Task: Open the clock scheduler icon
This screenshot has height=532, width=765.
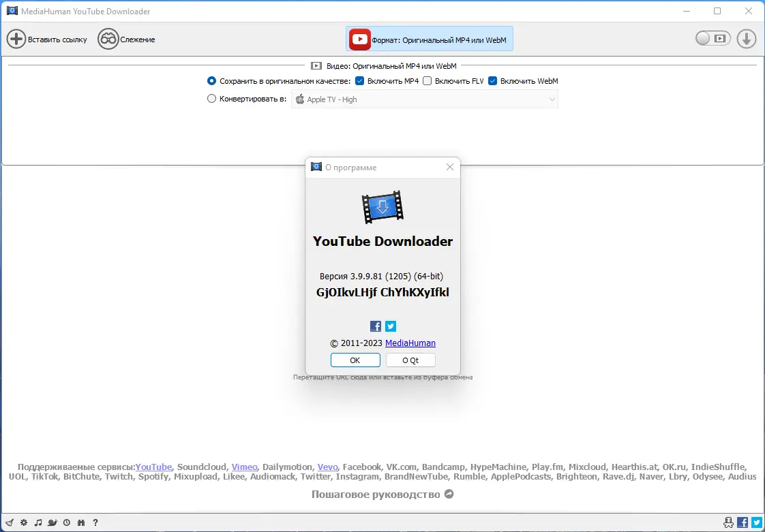Action: (67, 522)
